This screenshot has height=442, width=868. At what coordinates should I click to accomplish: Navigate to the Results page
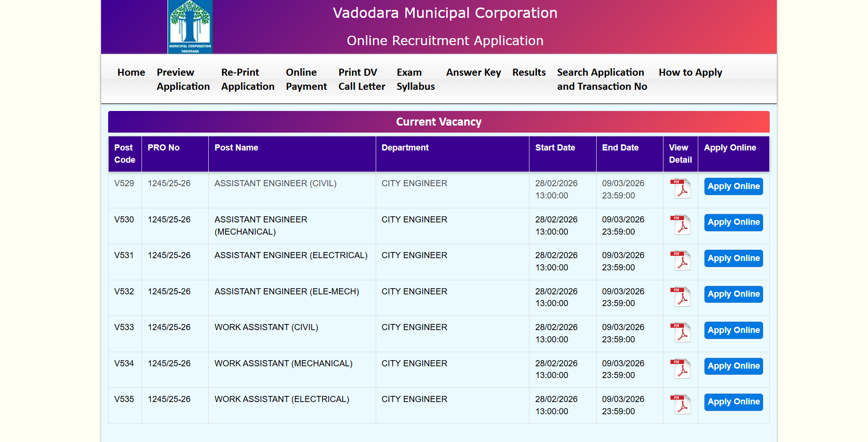(x=529, y=72)
